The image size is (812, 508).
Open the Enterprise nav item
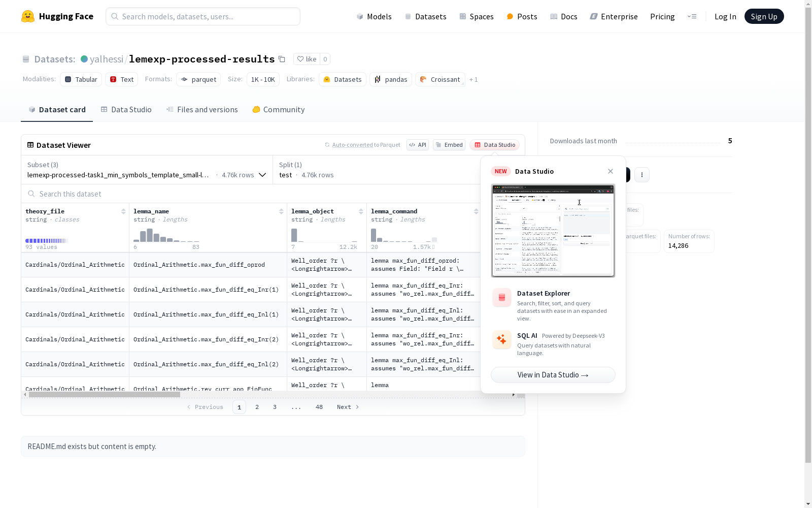(x=614, y=16)
